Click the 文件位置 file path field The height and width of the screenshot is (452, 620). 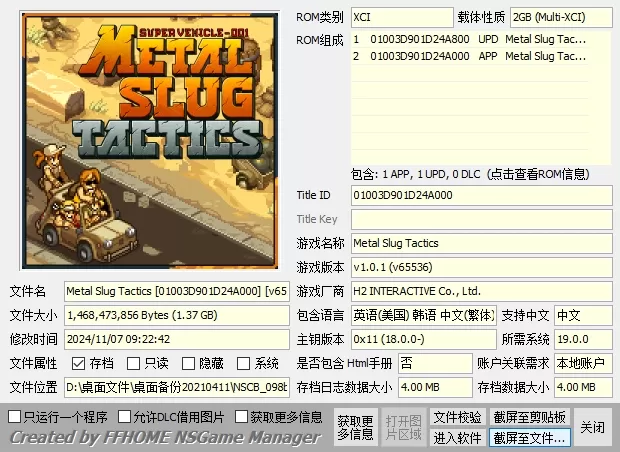176,387
